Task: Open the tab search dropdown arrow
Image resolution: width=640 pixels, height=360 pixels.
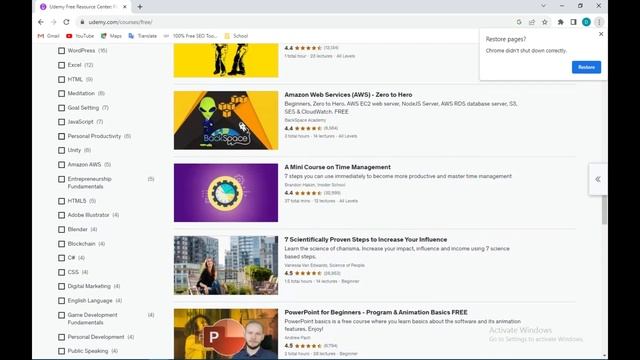Action: 543,6
